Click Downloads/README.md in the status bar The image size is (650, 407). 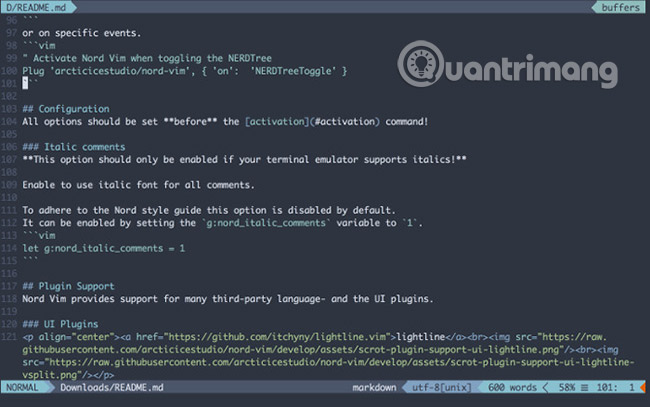pyautogui.click(x=112, y=388)
